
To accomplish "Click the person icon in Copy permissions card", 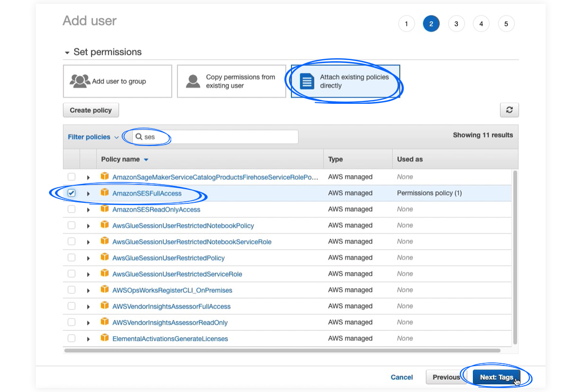I will coord(193,81).
